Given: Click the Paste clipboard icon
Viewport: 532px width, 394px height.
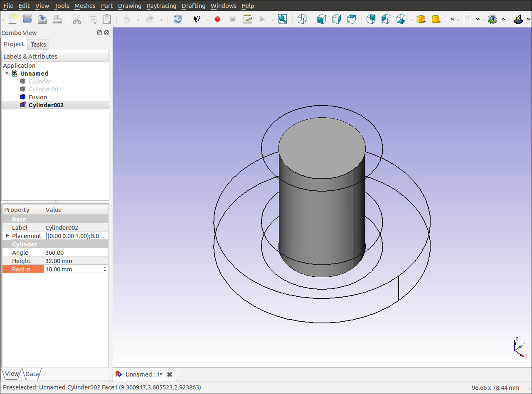Looking at the screenshot, I should coord(107,19).
